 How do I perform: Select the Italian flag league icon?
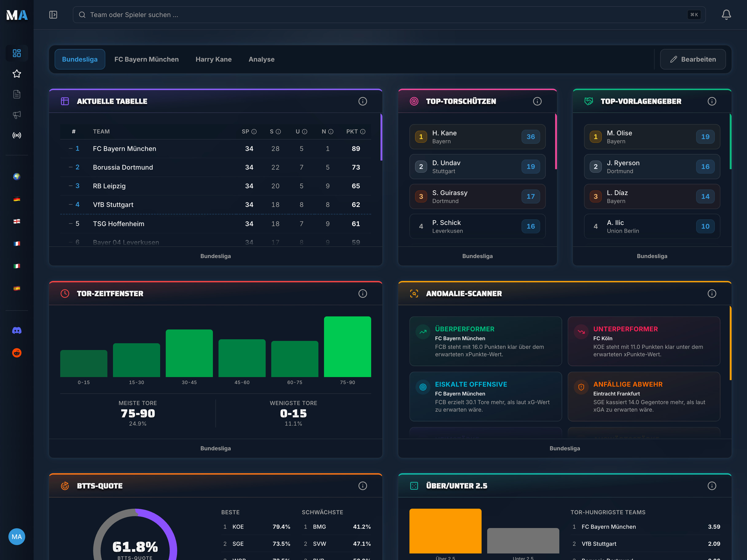tap(17, 266)
